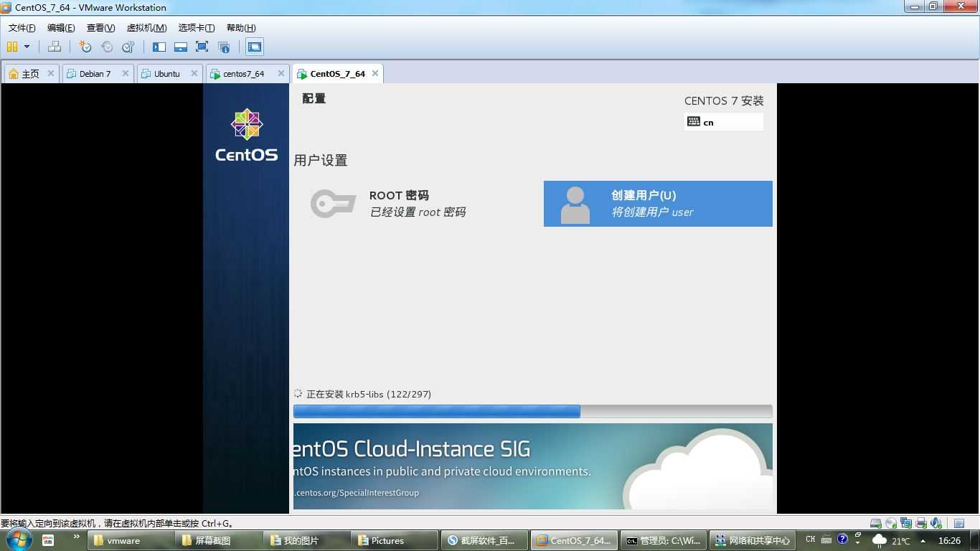Open the Pictures taskbar item
This screenshot has width=980, height=551.
click(396, 540)
